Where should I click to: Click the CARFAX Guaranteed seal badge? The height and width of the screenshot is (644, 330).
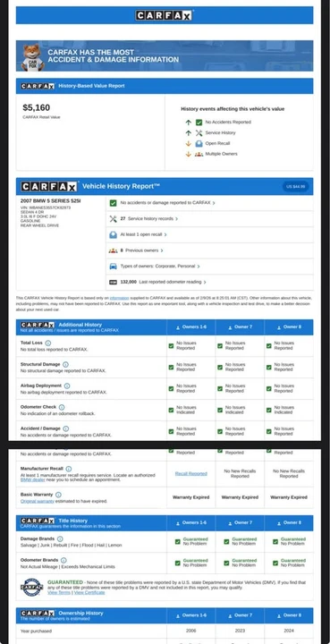click(32, 588)
